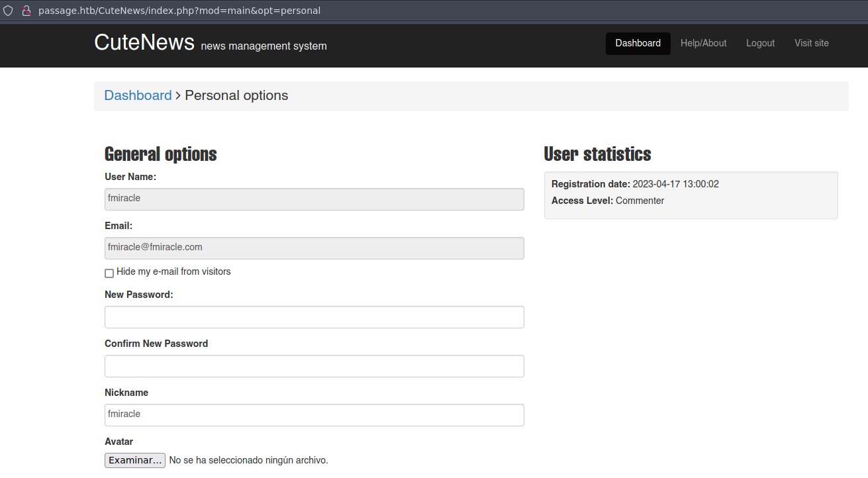Click the 'news management system' subtitle
Viewport: 868px width, 478px height.
pos(264,46)
